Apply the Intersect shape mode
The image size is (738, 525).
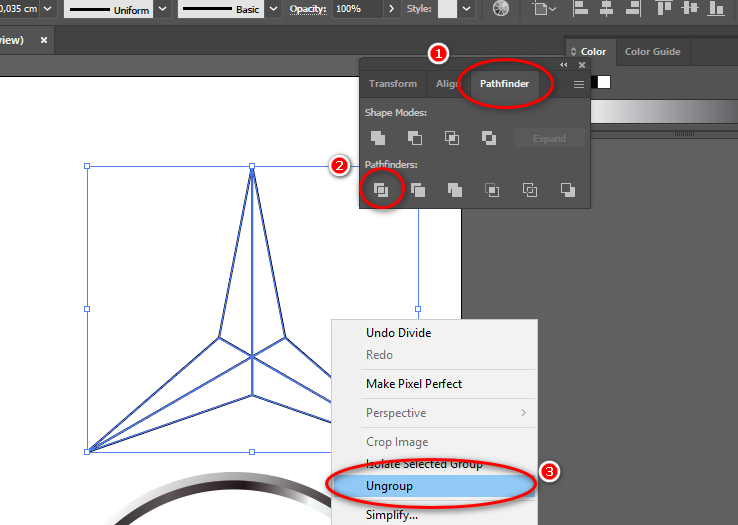point(451,138)
